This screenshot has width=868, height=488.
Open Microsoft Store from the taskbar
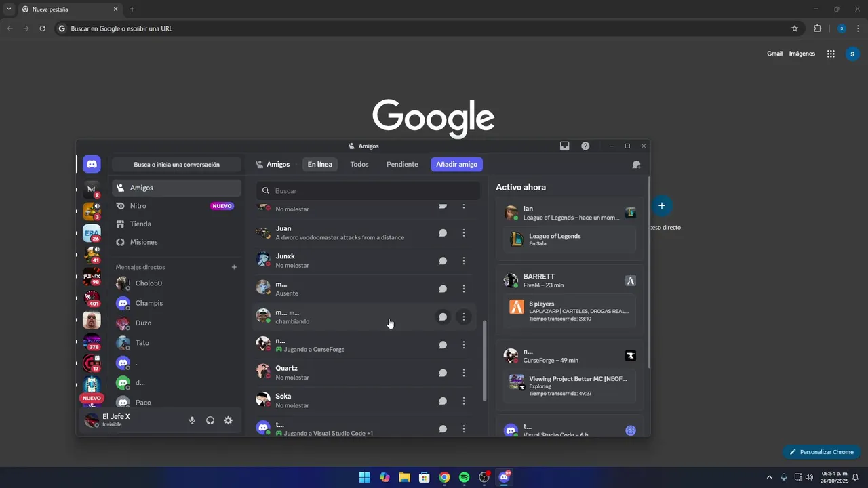[x=424, y=477]
